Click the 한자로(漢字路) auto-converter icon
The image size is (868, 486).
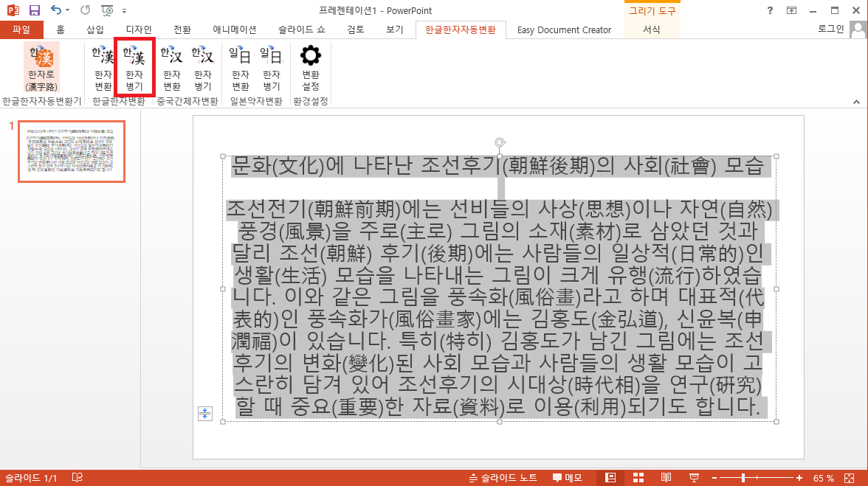coord(41,68)
